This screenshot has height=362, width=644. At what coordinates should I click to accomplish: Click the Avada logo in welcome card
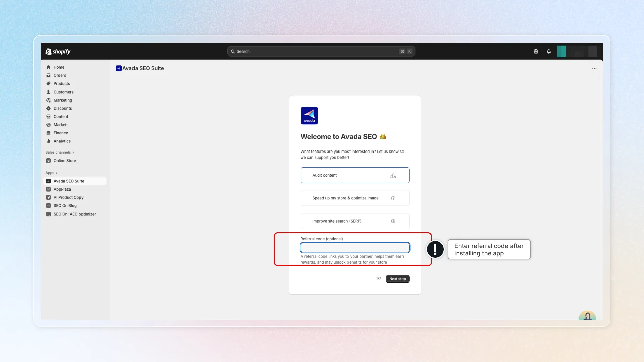pos(309,116)
